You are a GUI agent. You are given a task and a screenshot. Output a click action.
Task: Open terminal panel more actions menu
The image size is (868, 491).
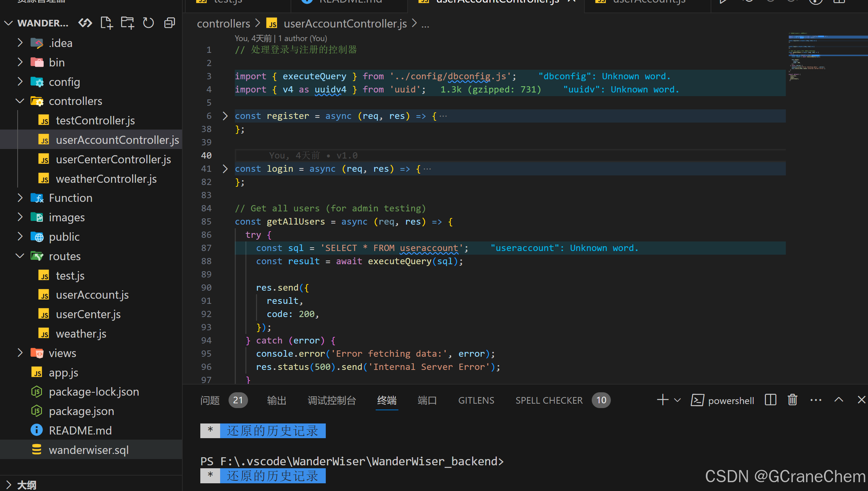816,400
